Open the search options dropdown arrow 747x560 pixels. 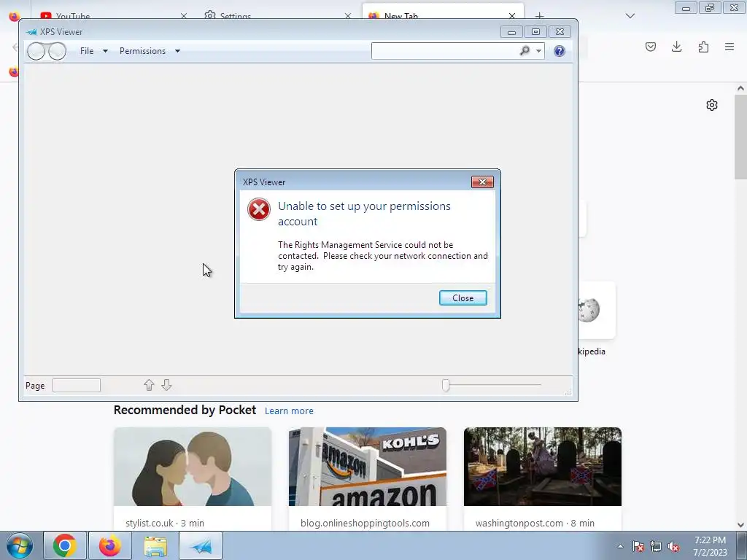coord(538,51)
